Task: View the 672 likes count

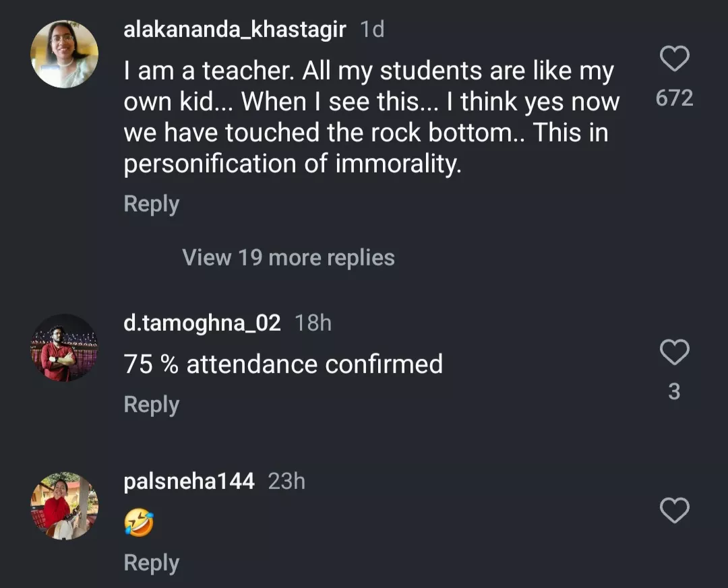Action: pos(673,98)
